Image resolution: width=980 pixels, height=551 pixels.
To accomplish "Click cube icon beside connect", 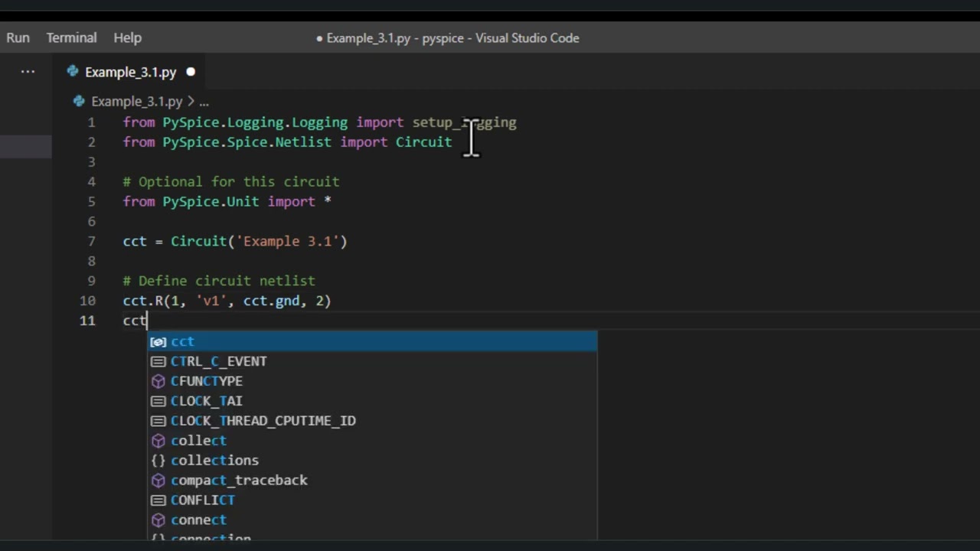I will [x=158, y=520].
